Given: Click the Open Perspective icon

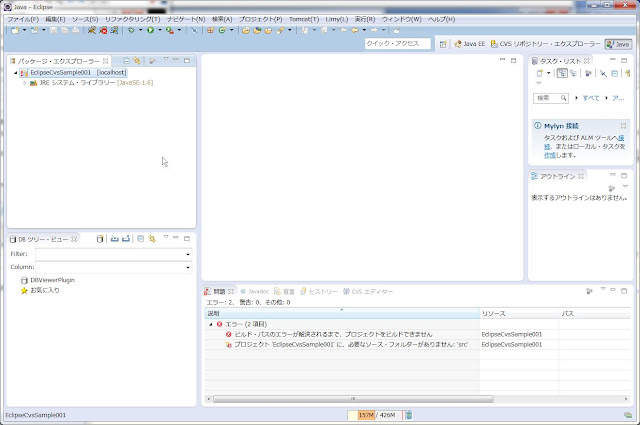Looking at the screenshot, I should pos(443,44).
